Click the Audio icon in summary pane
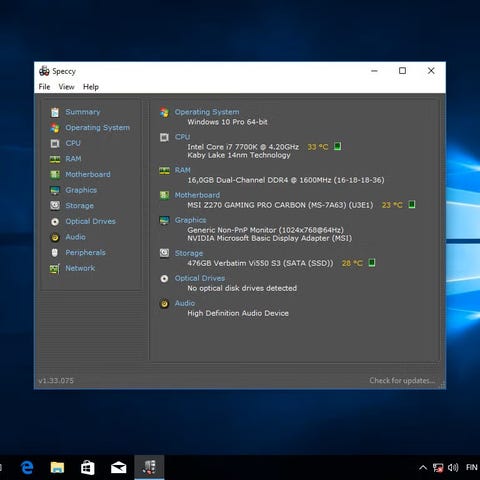Image resolution: width=480 pixels, height=480 pixels. [164, 304]
